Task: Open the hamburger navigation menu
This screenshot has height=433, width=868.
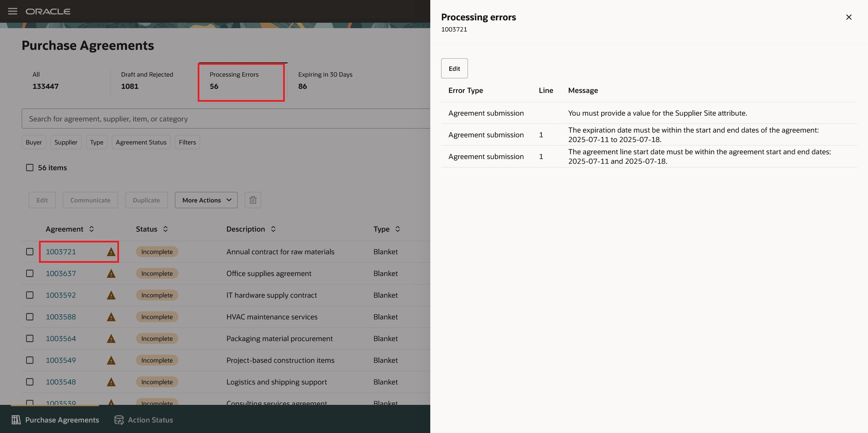Action: pos(13,11)
